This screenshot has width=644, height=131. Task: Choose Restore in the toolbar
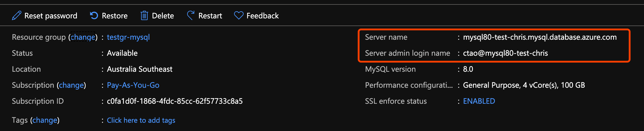click(x=115, y=16)
